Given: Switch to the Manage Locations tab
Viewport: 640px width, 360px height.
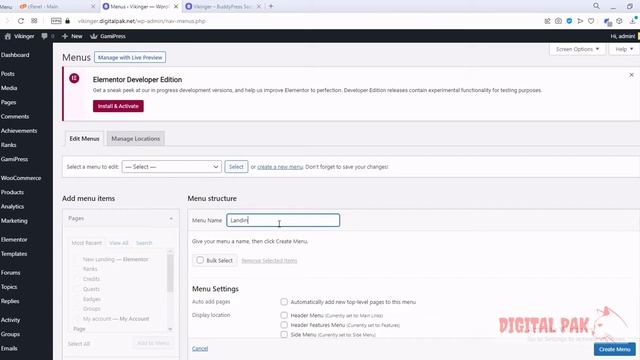Looking at the screenshot, I should pos(136,138).
